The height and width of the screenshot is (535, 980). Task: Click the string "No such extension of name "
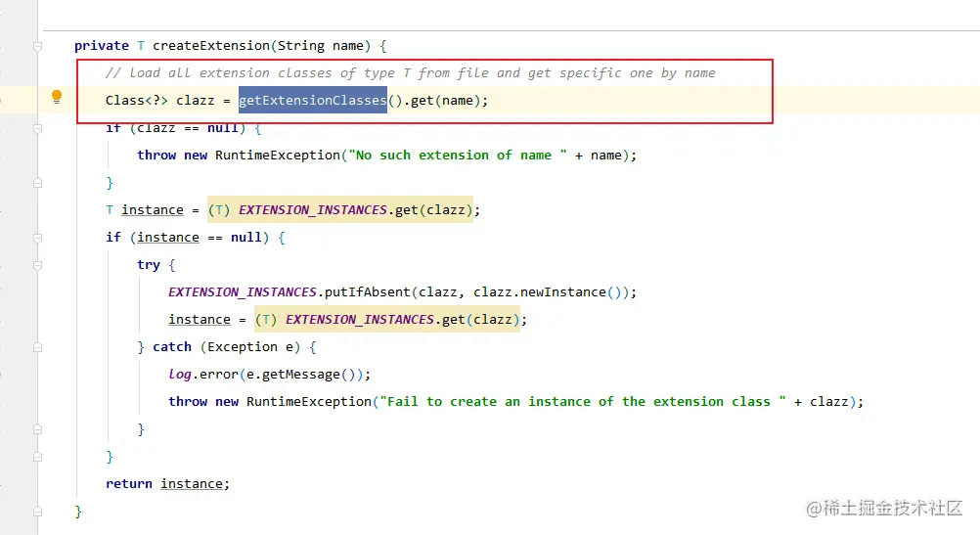coord(458,155)
